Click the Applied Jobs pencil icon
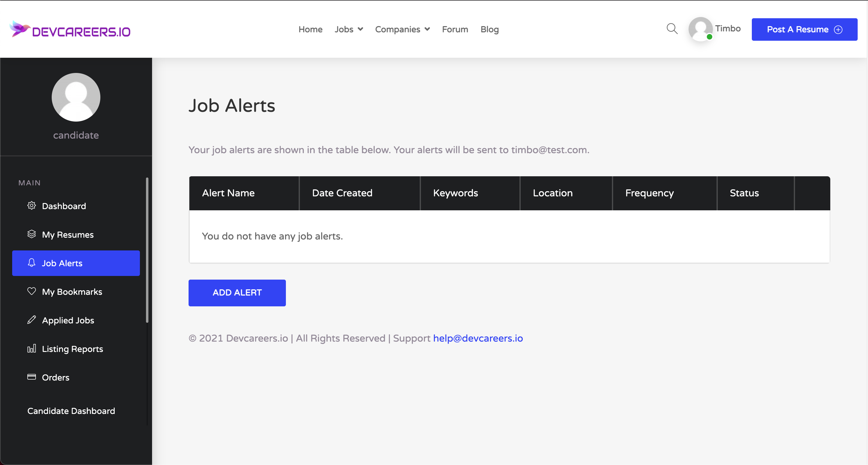Image resolution: width=868 pixels, height=465 pixels. point(31,320)
